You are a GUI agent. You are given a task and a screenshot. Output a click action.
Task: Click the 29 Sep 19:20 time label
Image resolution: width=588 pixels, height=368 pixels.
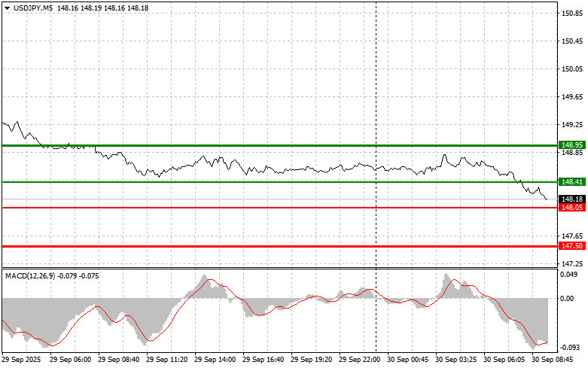click(312, 360)
